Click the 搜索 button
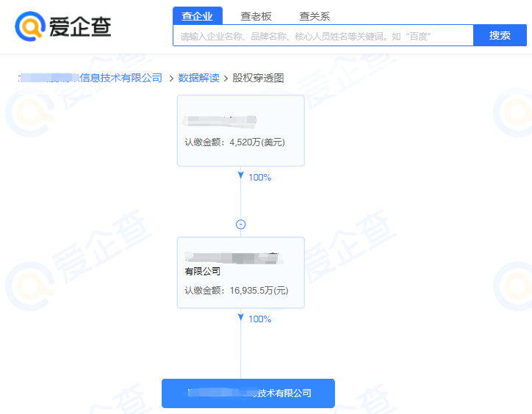 (x=500, y=35)
